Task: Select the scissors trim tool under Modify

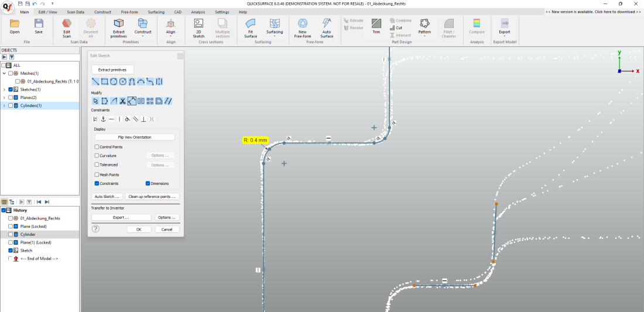Action: pos(123,101)
